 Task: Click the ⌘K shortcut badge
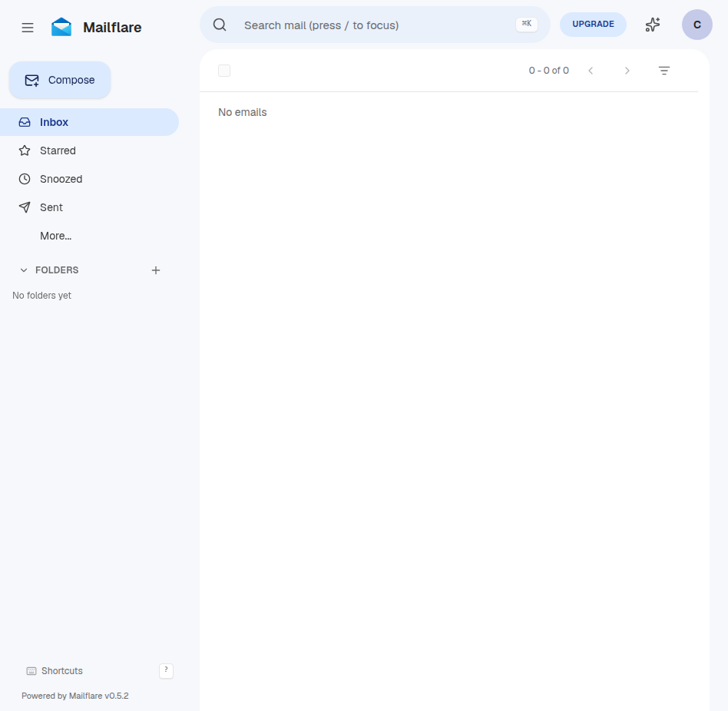tap(527, 24)
